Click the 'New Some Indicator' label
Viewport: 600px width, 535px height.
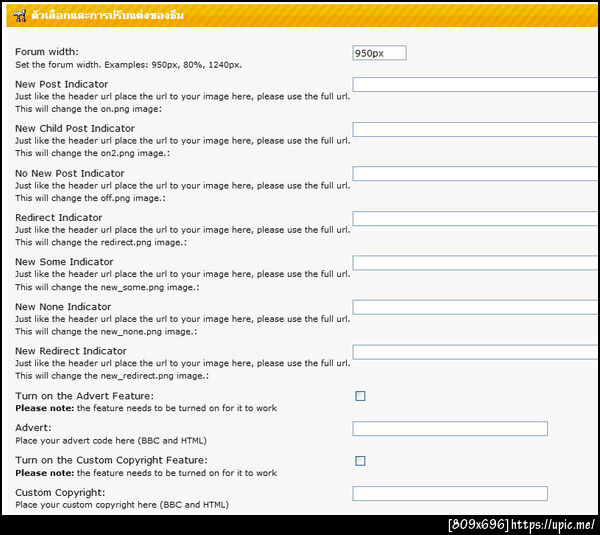click(64, 262)
